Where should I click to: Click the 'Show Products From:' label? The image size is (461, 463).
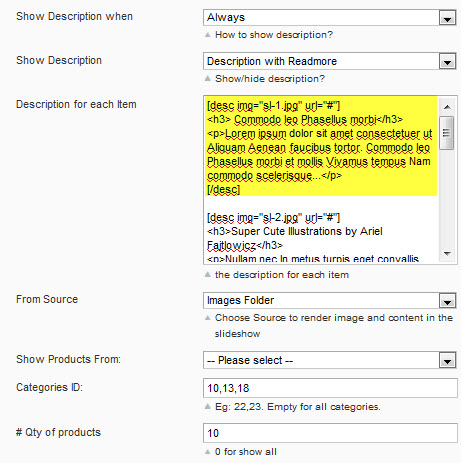[x=68, y=359]
